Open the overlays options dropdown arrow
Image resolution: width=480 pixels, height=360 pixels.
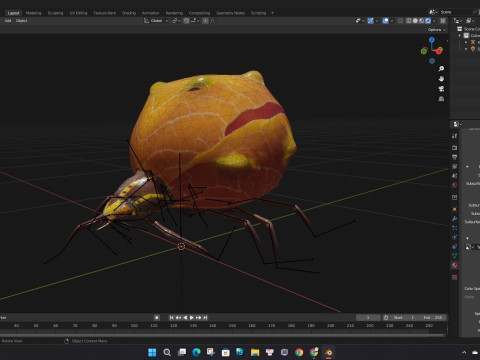[392, 21]
